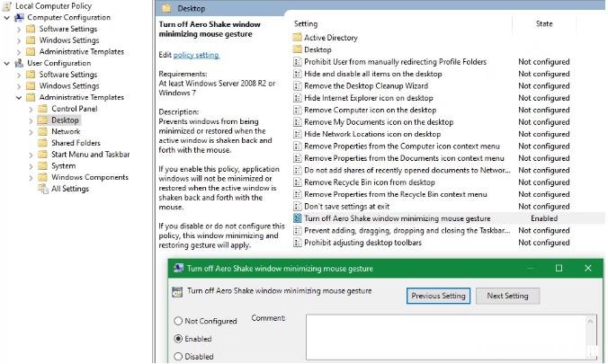
Task: Click the Control Panel folder icon
Action: point(42,109)
